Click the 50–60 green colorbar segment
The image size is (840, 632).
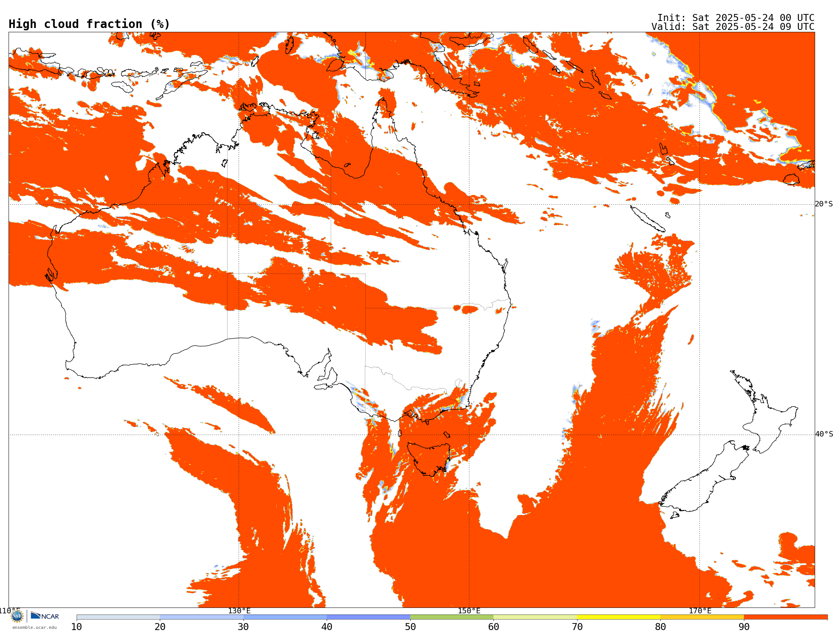click(452, 617)
